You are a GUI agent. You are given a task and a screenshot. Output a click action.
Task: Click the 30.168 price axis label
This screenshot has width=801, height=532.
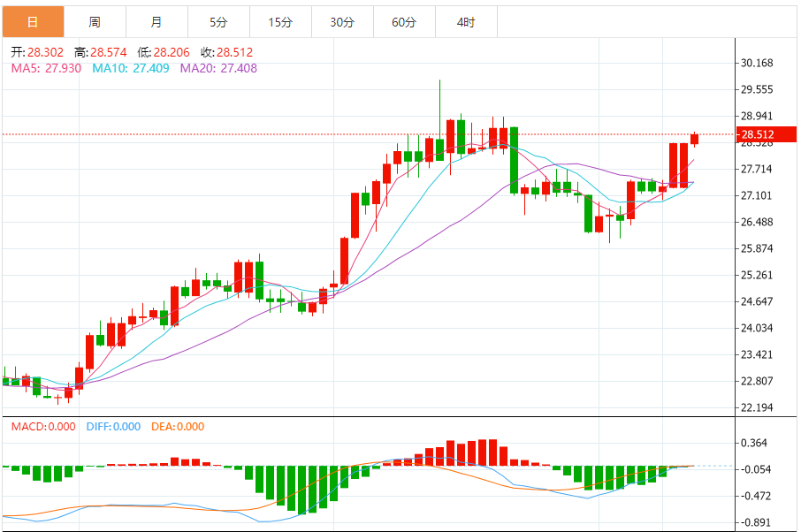click(x=757, y=63)
